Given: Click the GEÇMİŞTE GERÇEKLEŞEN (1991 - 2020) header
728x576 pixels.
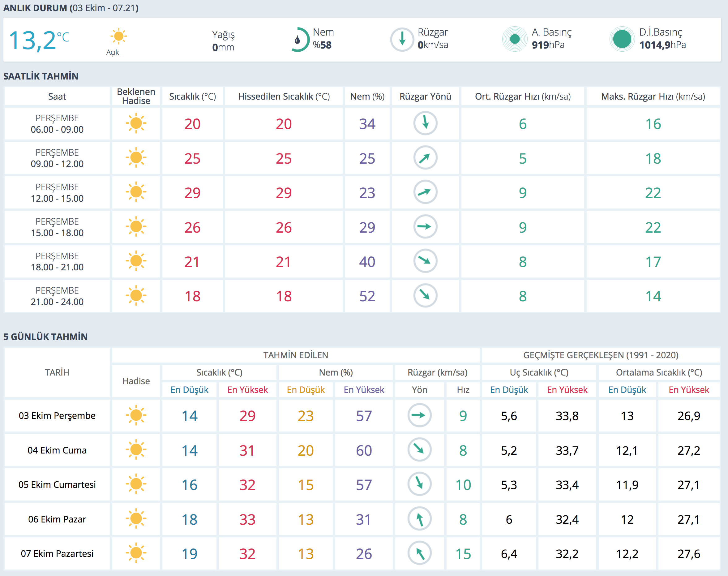Looking at the screenshot, I should (601, 355).
